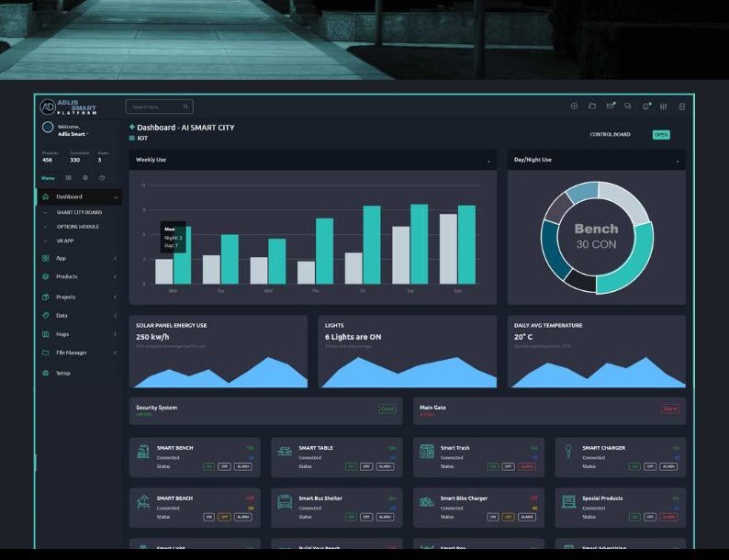Click the home icon beside Dashboard
The height and width of the screenshot is (560, 729).
coord(46,196)
